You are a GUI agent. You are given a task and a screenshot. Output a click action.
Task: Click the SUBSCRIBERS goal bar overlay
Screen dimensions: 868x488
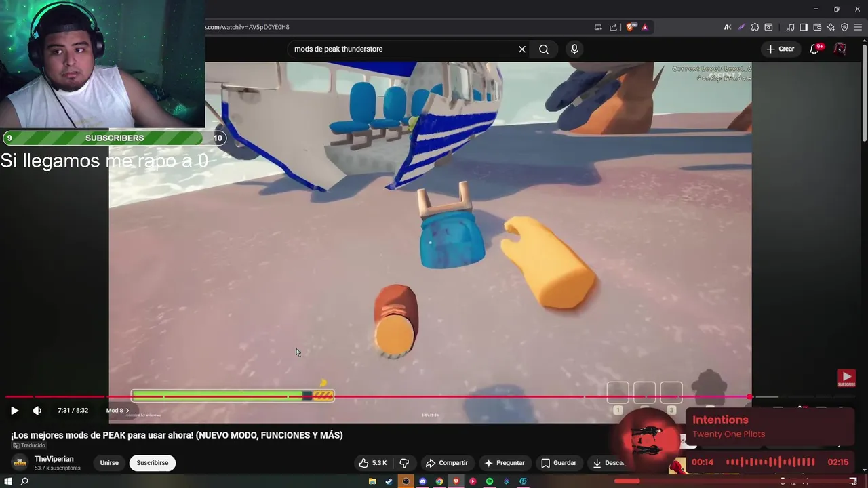click(114, 138)
